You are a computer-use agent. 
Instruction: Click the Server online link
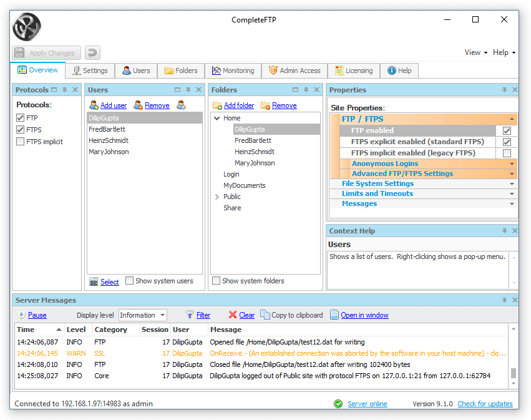click(x=367, y=404)
